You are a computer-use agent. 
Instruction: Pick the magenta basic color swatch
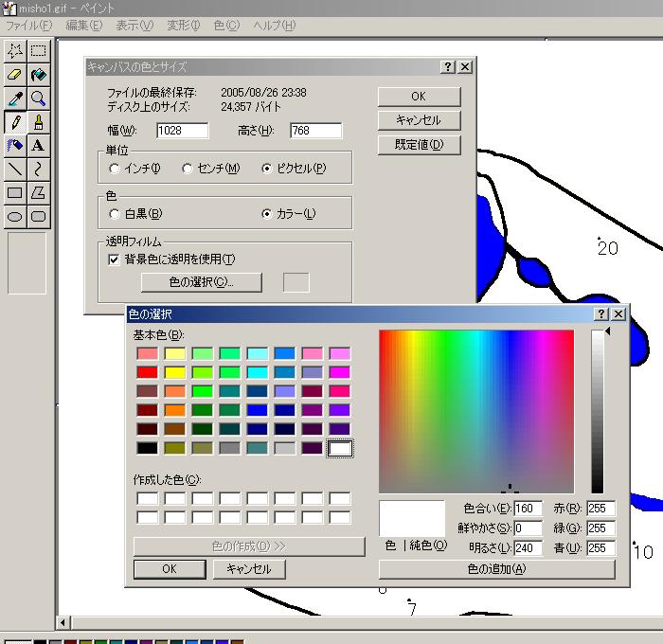point(339,372)
